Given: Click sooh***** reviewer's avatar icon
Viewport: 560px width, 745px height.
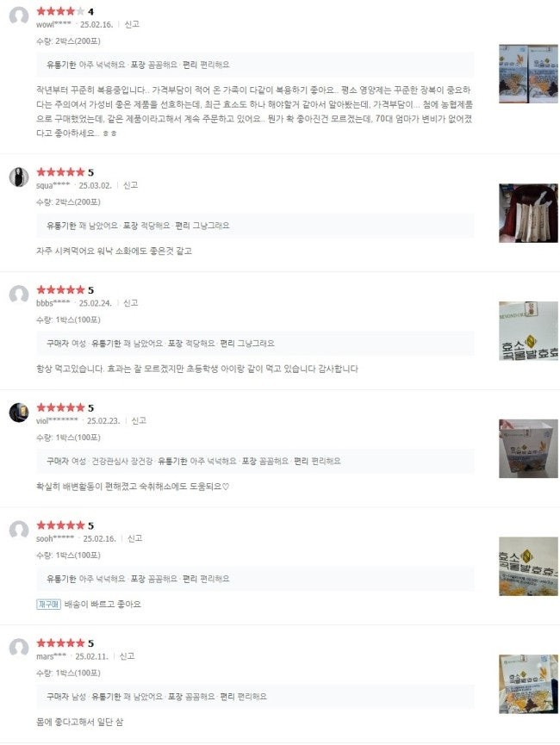Looking at the screenshot, I should [x=19, y=531].
